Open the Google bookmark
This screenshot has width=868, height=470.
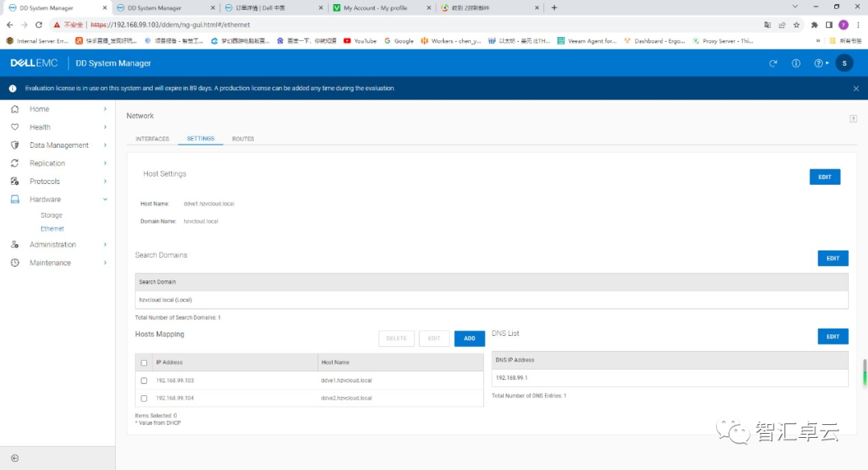[399, 41]
